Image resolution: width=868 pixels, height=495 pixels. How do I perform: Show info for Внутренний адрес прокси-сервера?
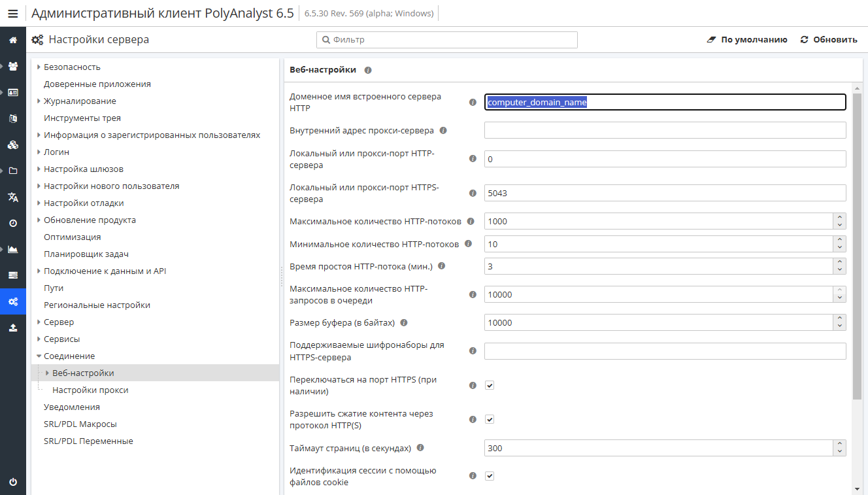click(443, 130)
